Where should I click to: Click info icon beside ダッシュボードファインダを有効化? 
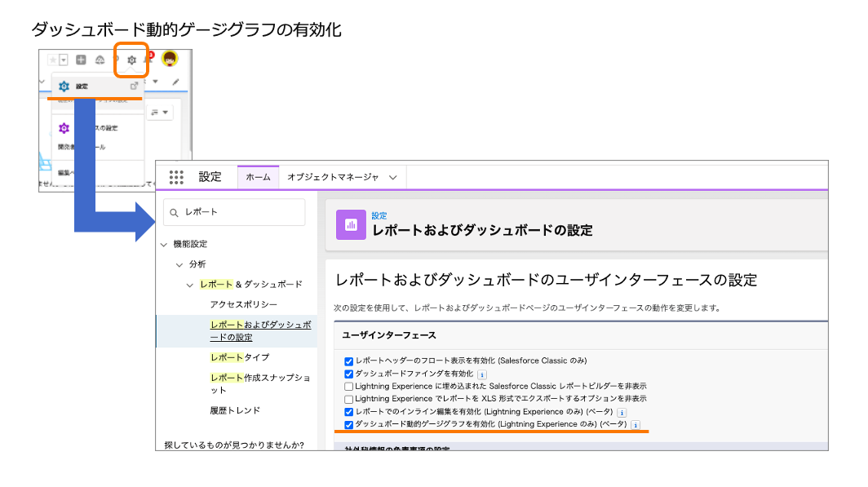click(x=482, y=374)
